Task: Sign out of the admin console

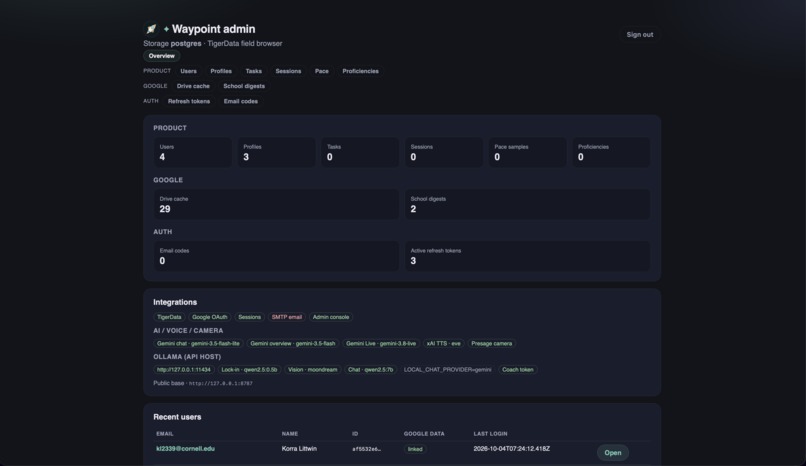Action: (x=639, y=34)
